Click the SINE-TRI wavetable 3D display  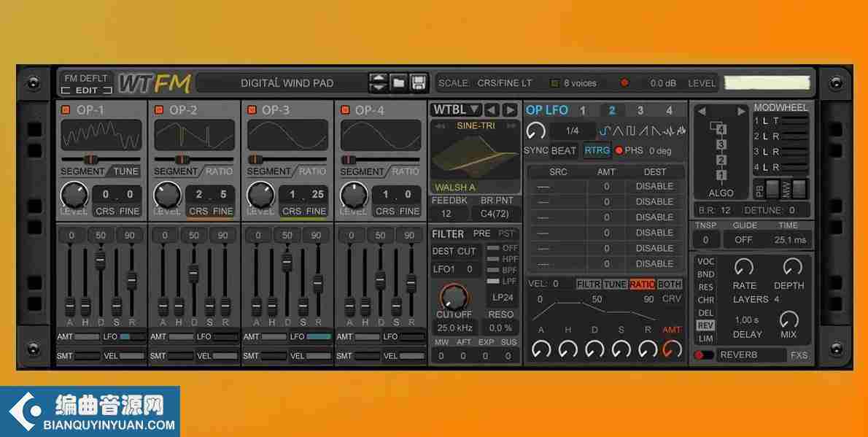point(476,156)
